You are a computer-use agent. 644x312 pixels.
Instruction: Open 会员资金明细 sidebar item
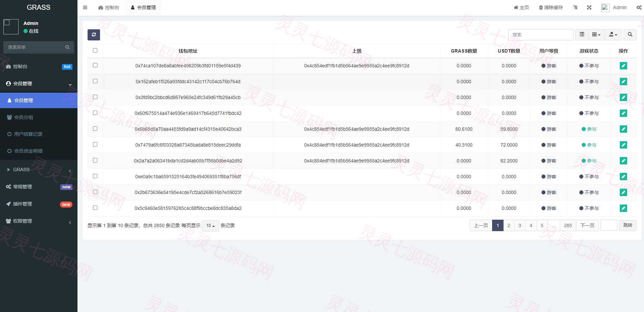39,151
